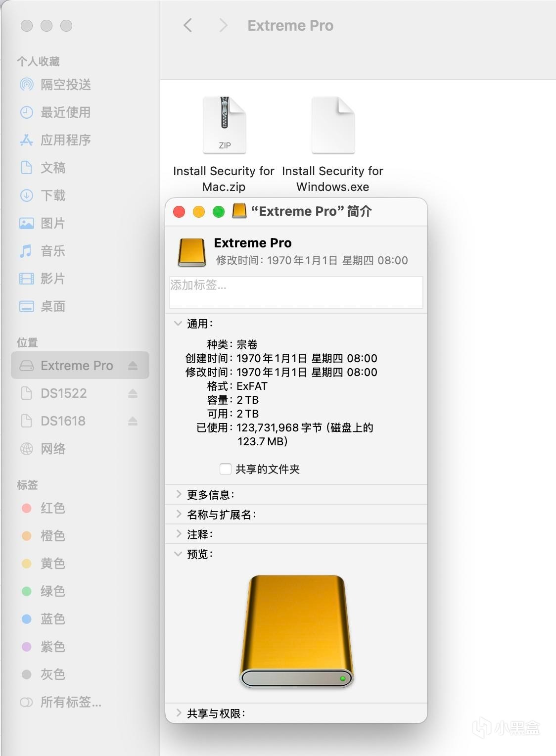Collapse the General (通用) section
This screenshot has height=756, width=556.
178,324
